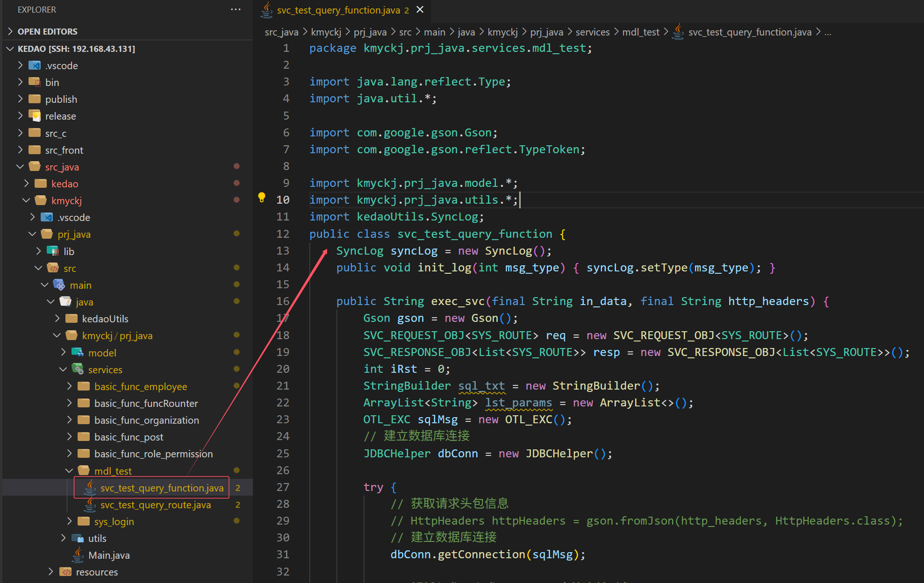The height and width of the screenshot is (583, 924).
Task: Expand the kedao folder
Action: (27, 184)
